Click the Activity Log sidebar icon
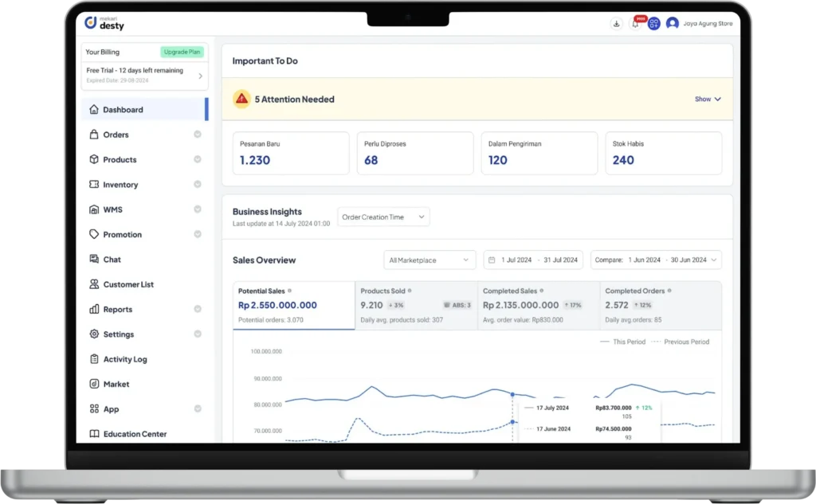Screen dimensions: 816x504 pyautogui.click(x=95, y=359)
